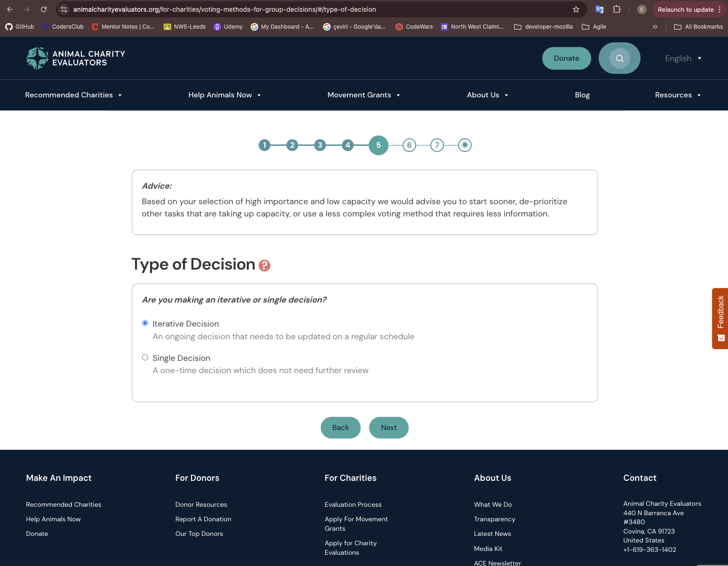The image size is (728, 566).
Task: Select the Single Decision radio button
Action: coord(145,358)
